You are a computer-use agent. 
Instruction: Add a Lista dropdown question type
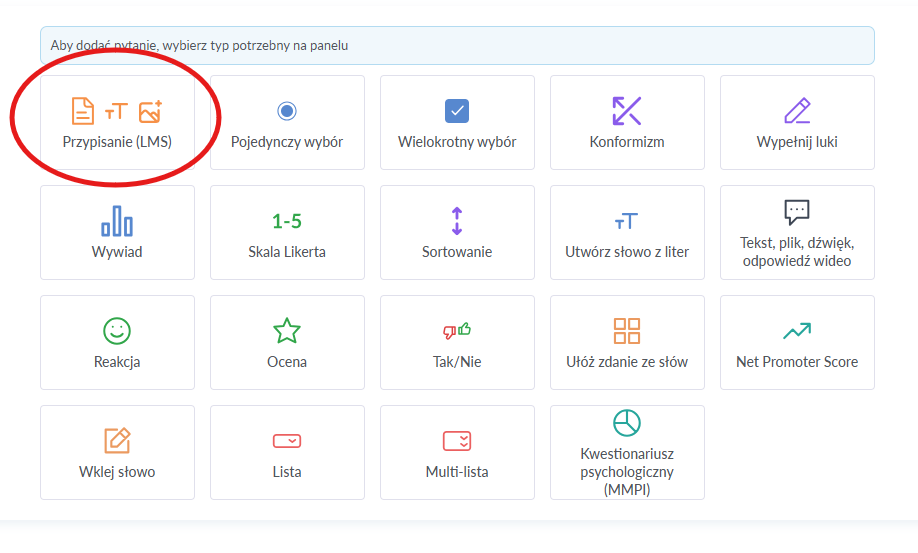coord(287,452)
